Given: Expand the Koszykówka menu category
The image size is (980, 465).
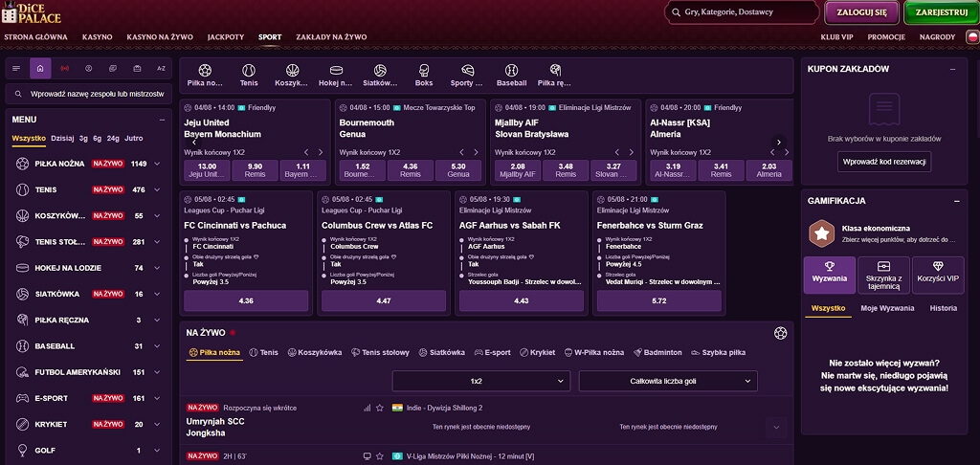Looking at the screenshot, I should point(157,215).
